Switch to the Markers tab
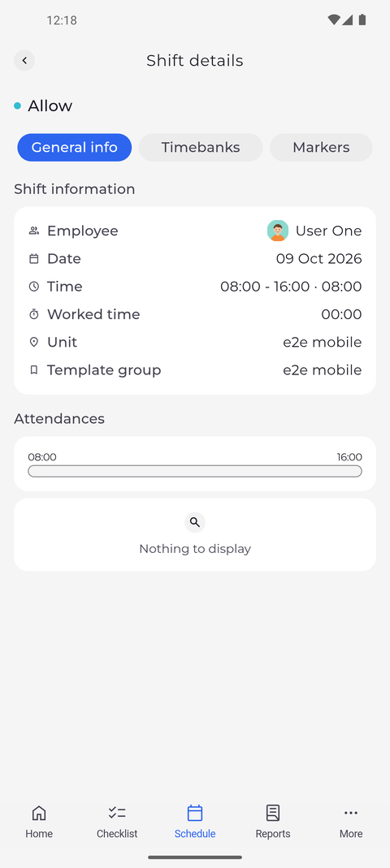The width and height of the screenshot is (390, 868). [x=321, y=147]
